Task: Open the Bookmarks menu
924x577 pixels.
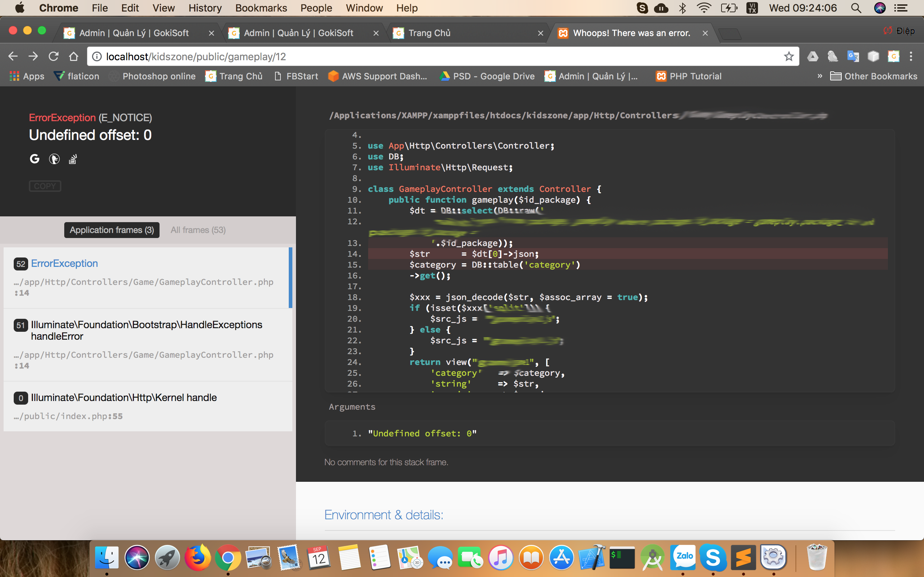Action: pos(261,8)
